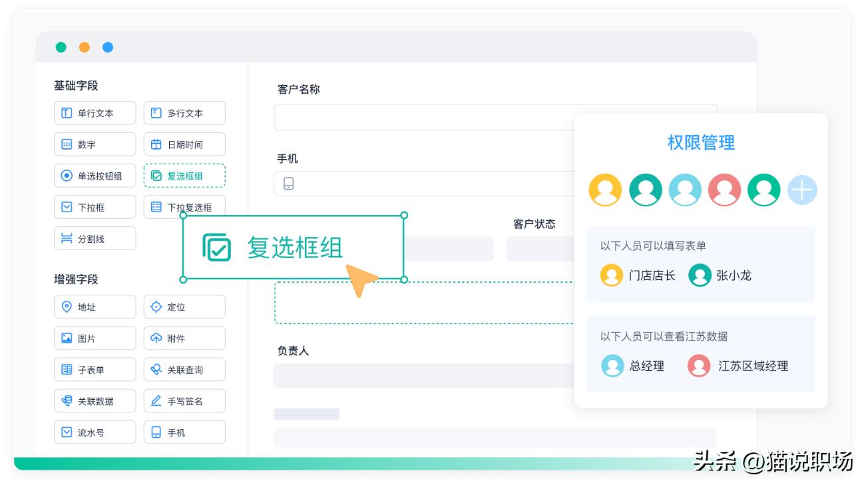
Task: Select the 日期时间 field icon
Action: click(x=184, y=144)
